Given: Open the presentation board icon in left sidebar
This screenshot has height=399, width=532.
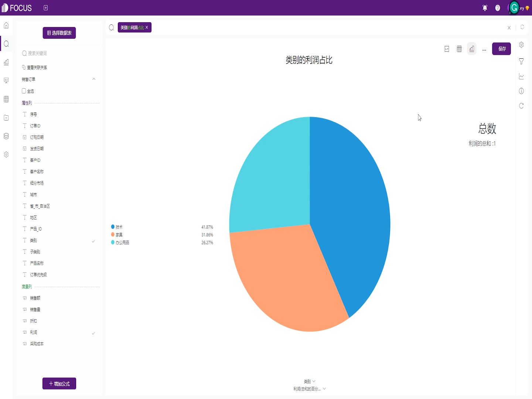Looking at the screenshot, I should pos(6,81).
